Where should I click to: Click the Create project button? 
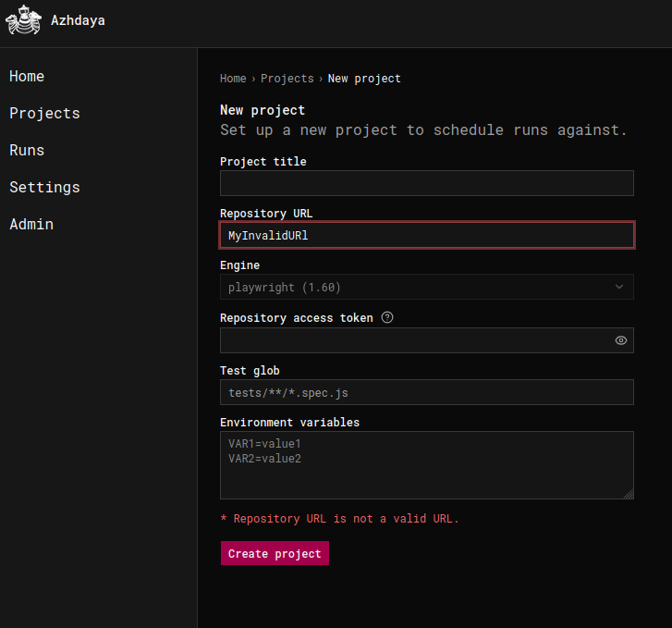pos(275,553)
